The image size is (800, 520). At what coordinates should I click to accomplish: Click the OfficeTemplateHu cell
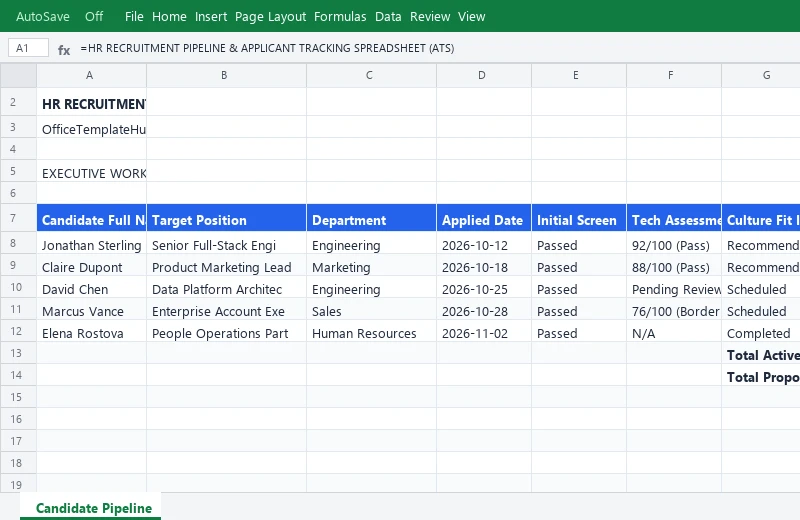point(91,127)
